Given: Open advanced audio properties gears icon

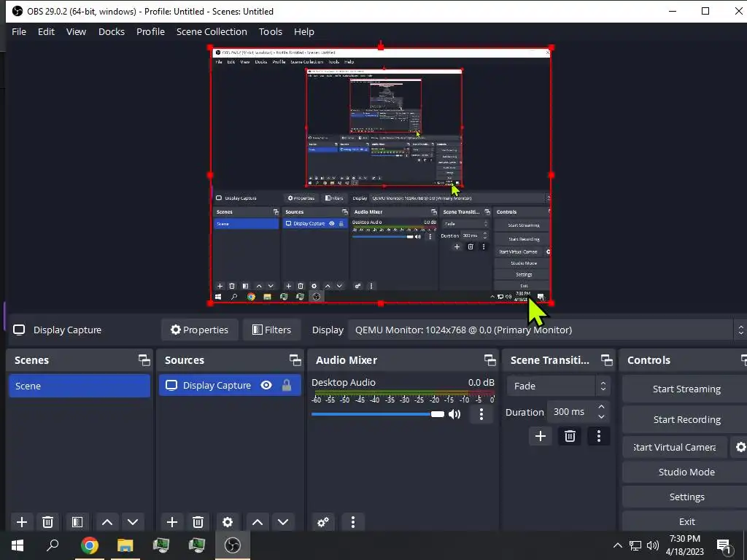Looking at the screenshot, I should click(x=323, y=522).
